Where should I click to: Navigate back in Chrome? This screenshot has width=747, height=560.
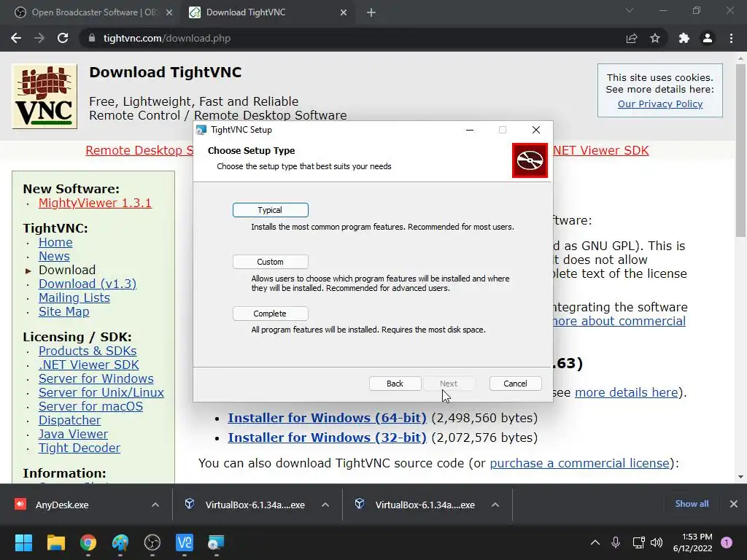coord(16,38)
